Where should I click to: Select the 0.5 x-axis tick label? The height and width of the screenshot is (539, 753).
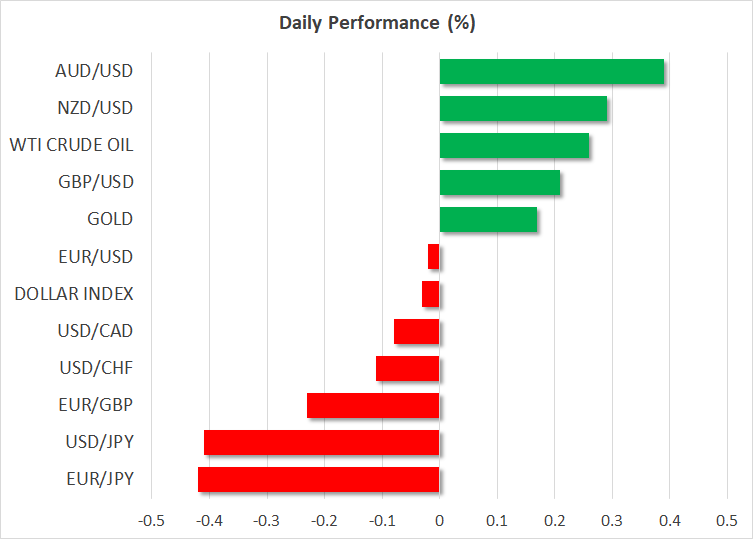pyautogui.click(x=726, y=520)
